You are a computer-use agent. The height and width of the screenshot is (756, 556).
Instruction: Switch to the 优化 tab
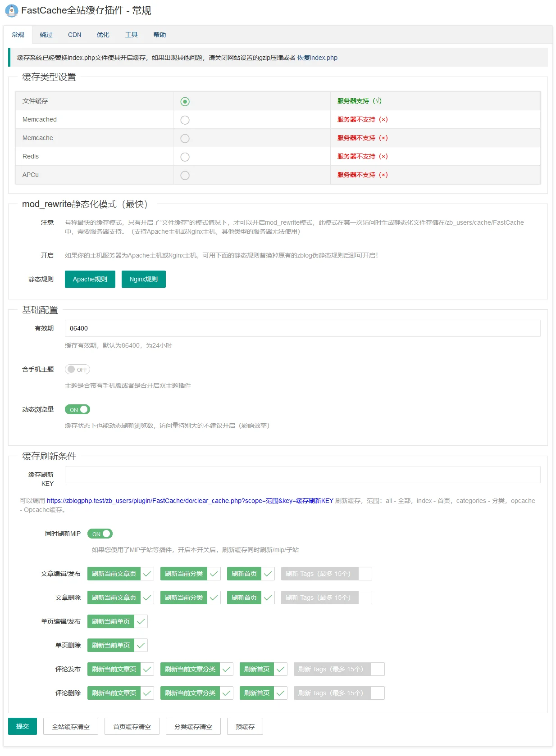(103, 35)
